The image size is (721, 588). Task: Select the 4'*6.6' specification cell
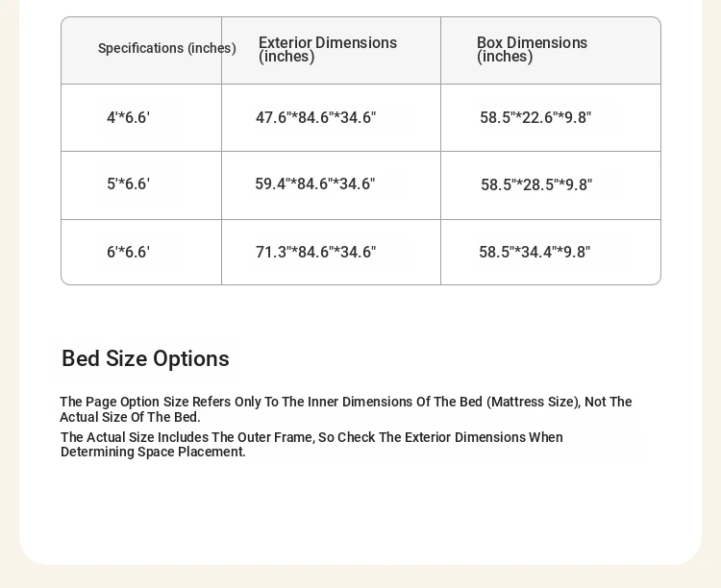pos(128,117)
